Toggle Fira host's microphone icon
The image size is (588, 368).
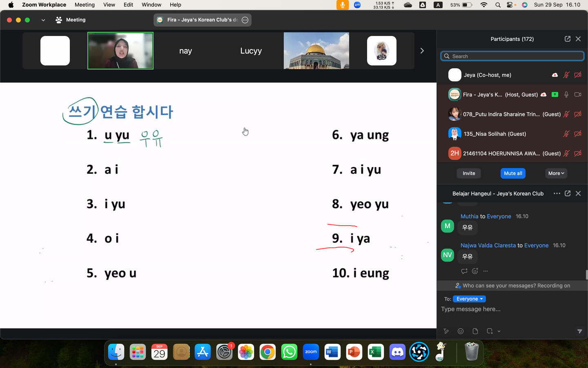pos(566,94)
